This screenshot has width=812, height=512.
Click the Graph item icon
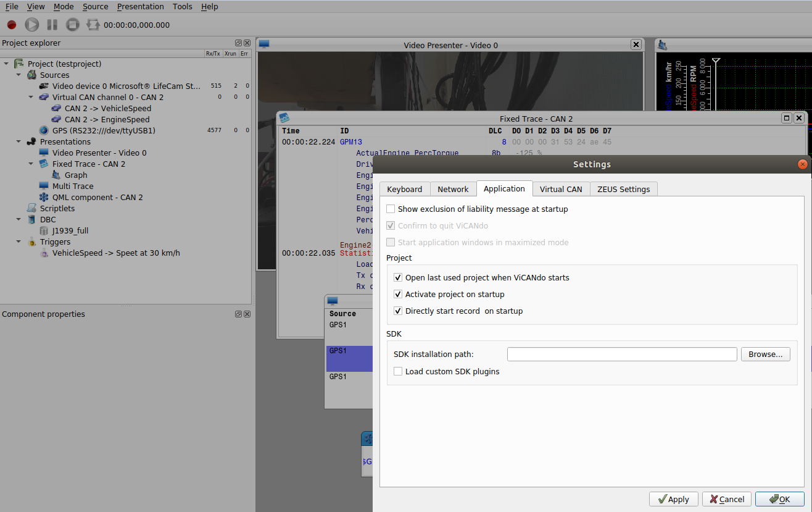[56, 175]
